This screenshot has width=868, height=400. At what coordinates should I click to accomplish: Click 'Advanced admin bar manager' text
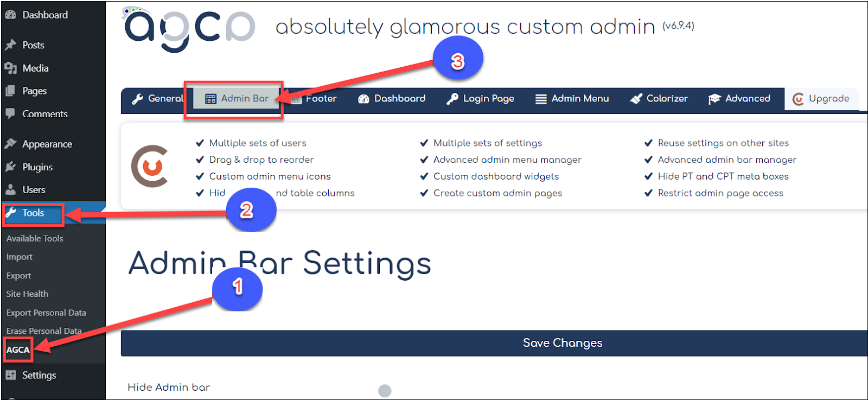(727, 160)
